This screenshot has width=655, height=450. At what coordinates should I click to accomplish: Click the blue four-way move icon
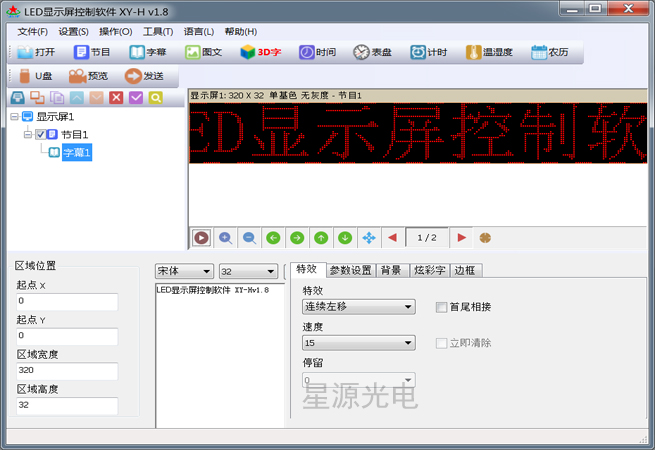pos(369,238)
